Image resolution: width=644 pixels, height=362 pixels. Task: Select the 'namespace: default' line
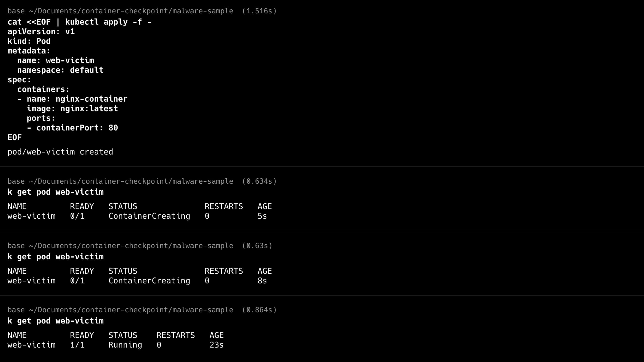pyautogui.click(x=60, y=70)
